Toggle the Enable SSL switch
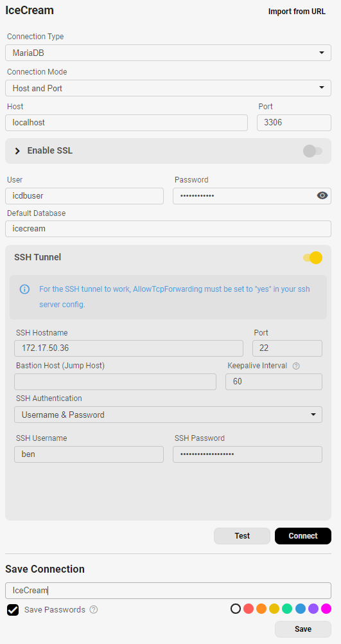341x644 pixels. pos(313,151)
